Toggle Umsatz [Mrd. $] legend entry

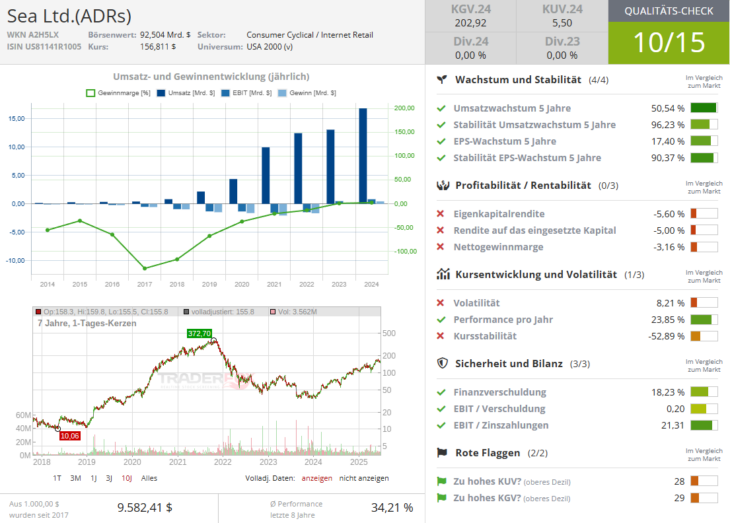[x=186, y=93]
